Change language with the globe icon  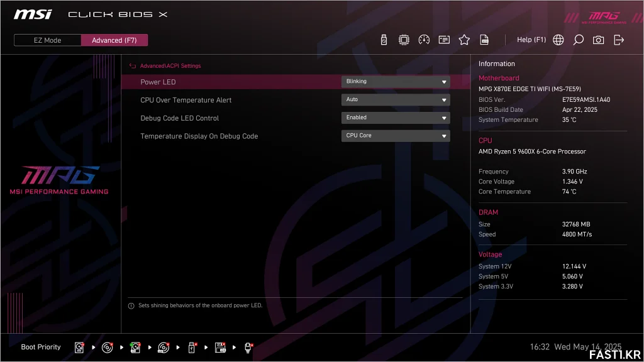[x=558, y=40]
